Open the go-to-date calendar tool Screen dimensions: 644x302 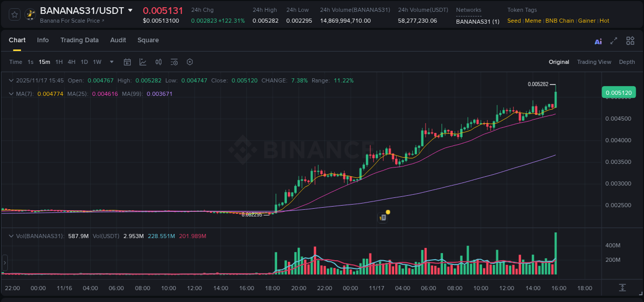[127, 62]
